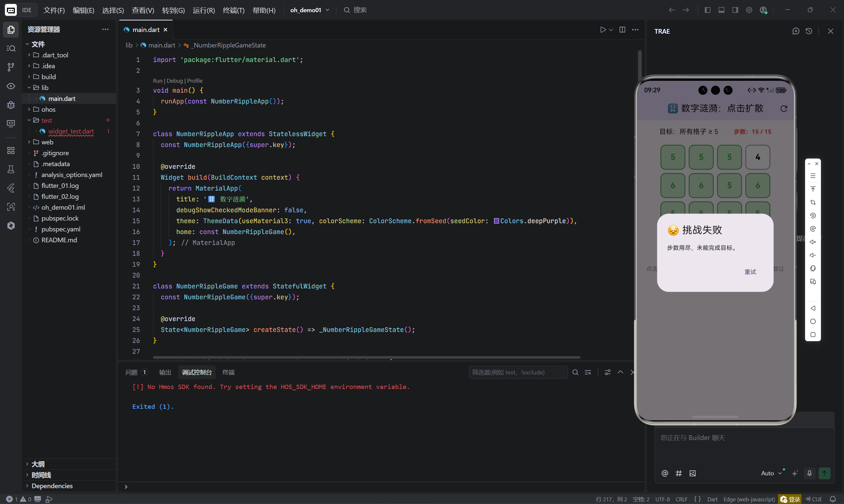The width and height of the screenshot is (844, 504).
Task: Open the Search sidebar icon
Action: [x=11, y=48]
